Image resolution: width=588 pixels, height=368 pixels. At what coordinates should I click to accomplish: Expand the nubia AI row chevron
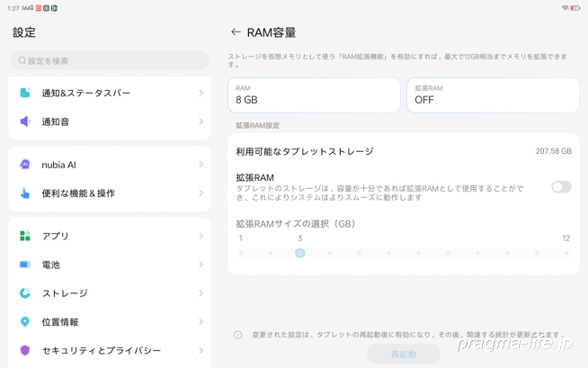coord(200,165)
